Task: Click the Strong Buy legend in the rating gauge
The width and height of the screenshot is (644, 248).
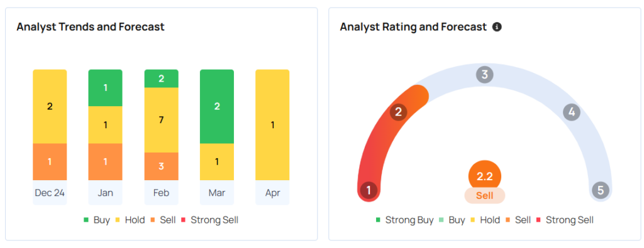Action: point(404,220)
